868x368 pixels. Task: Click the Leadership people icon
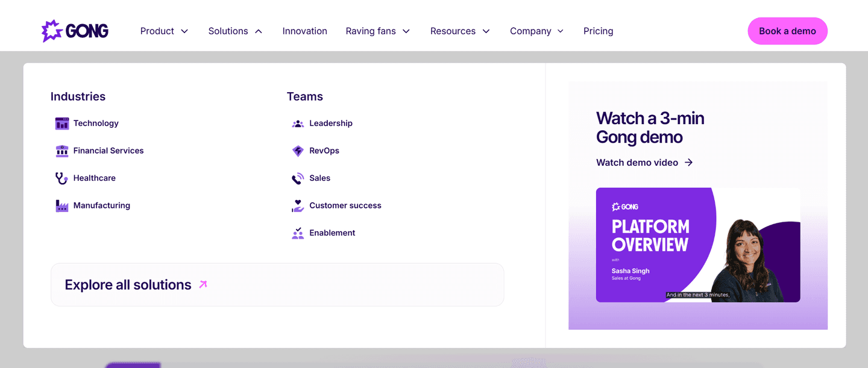pos(298,123)
